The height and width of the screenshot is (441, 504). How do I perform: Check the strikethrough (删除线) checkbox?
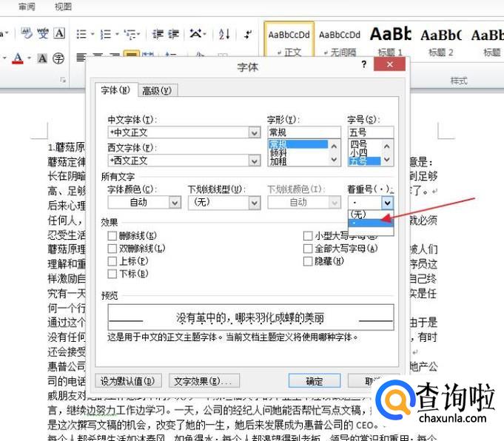pyautogui.click(x=112, y=236)
